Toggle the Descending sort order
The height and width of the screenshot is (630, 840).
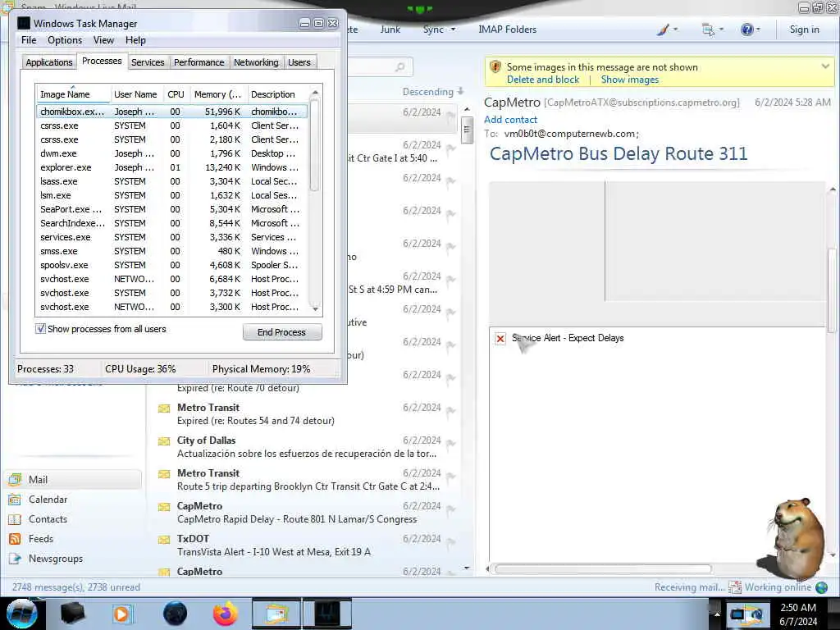tap(433, 92)
